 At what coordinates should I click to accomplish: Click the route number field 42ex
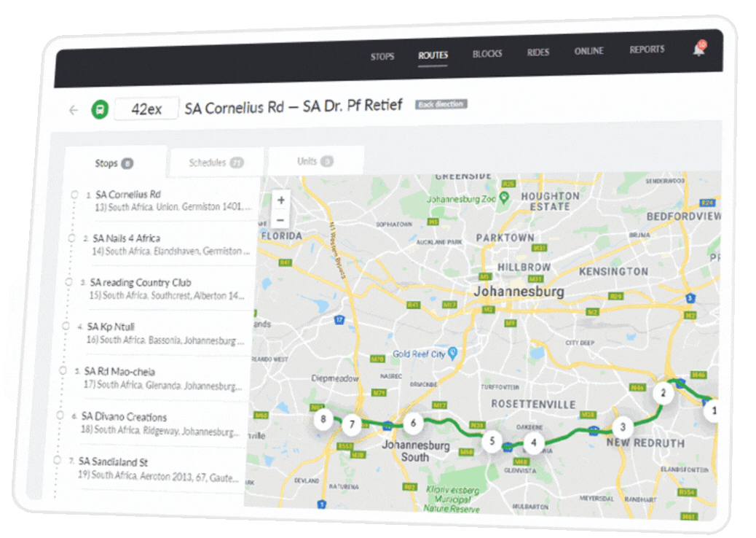coord(146,109)
